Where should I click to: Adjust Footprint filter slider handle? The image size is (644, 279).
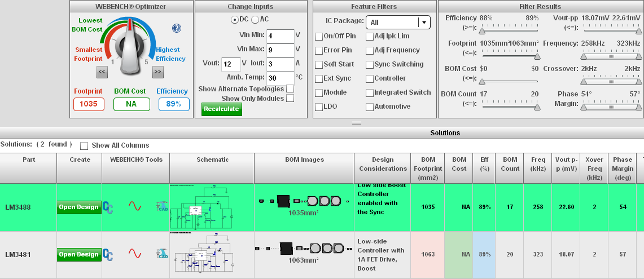click(x=538, y=56)
